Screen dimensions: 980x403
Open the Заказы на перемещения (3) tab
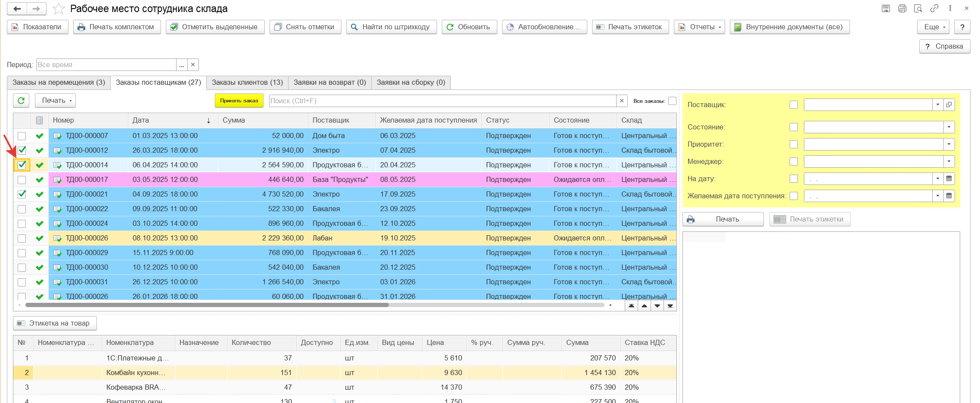(59, 83)
